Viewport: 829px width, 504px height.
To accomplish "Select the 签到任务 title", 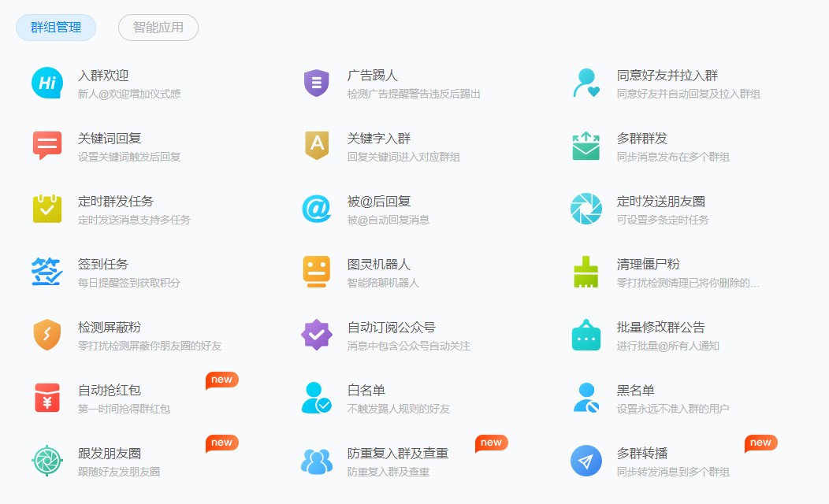I will point(103,264).
